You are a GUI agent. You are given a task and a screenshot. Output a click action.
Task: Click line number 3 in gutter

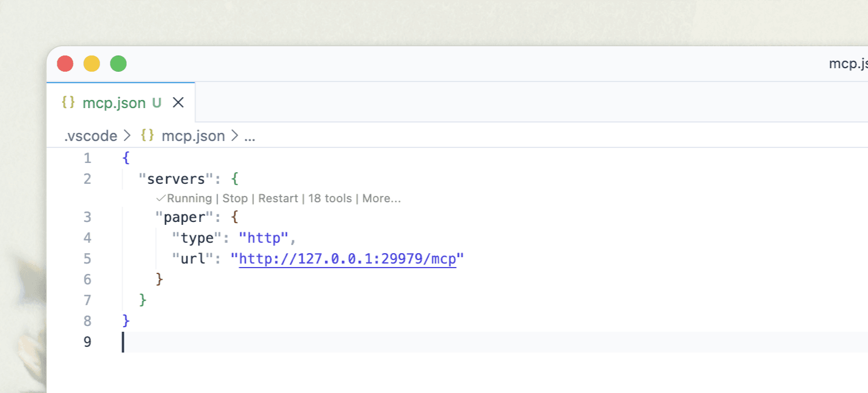[x=87, y=217]
